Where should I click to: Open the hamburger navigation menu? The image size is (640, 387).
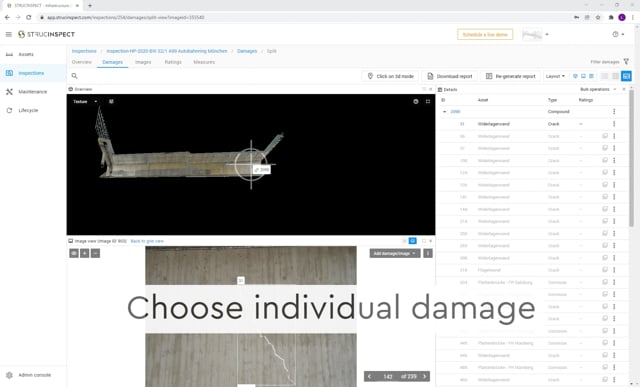click(9, 34)
